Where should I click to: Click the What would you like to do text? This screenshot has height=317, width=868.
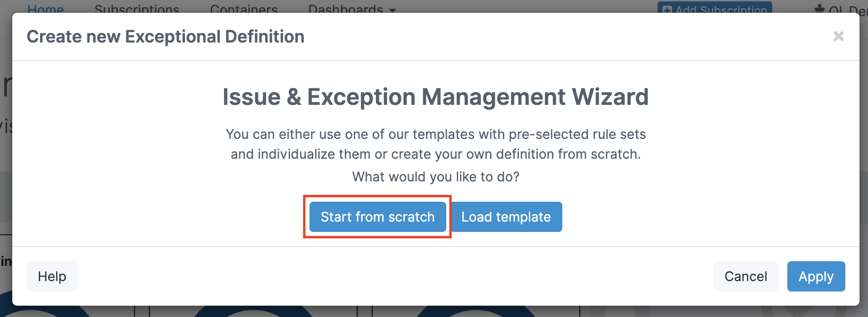[x=435, y=177]
